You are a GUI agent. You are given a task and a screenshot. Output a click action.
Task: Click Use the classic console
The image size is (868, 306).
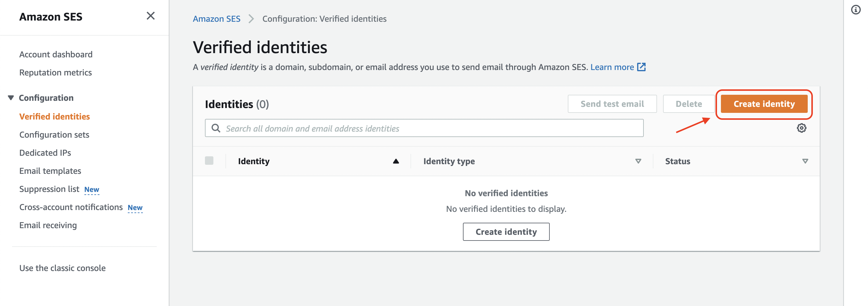tap(62, 268)
